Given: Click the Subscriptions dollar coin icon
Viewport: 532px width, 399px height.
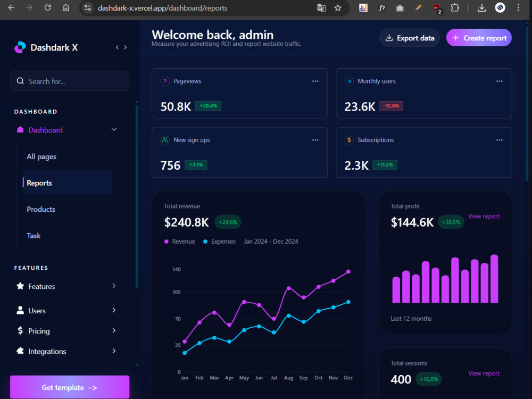Looking at the screenshot, I should pyautogui.click(x=349, y=140).
